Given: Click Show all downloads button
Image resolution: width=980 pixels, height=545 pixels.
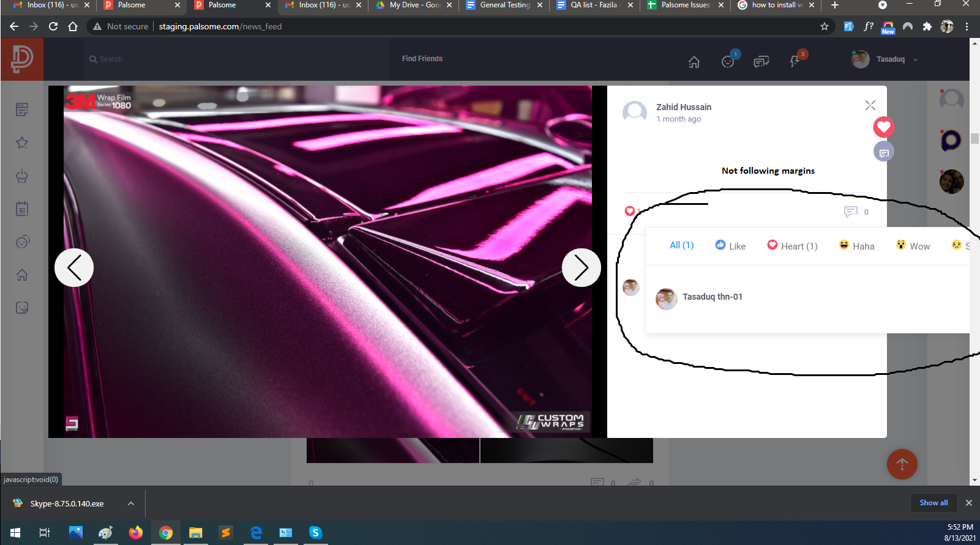Looking at the screenshot, I should (x=933, y=503).
